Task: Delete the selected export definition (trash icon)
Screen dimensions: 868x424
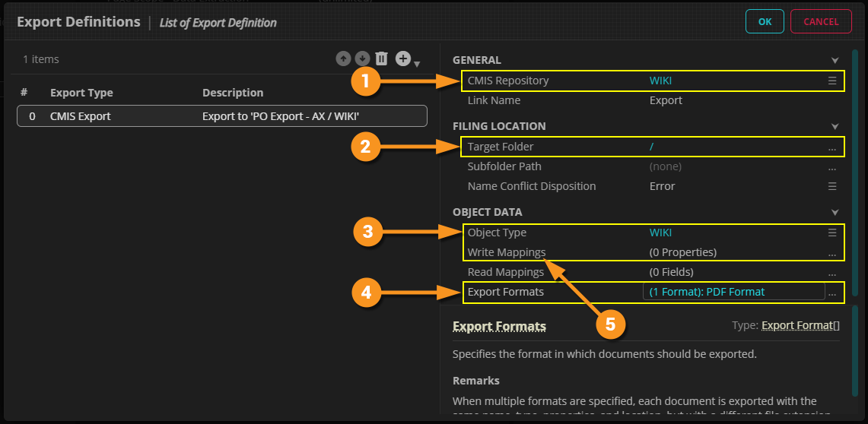Action: [382, 59]
